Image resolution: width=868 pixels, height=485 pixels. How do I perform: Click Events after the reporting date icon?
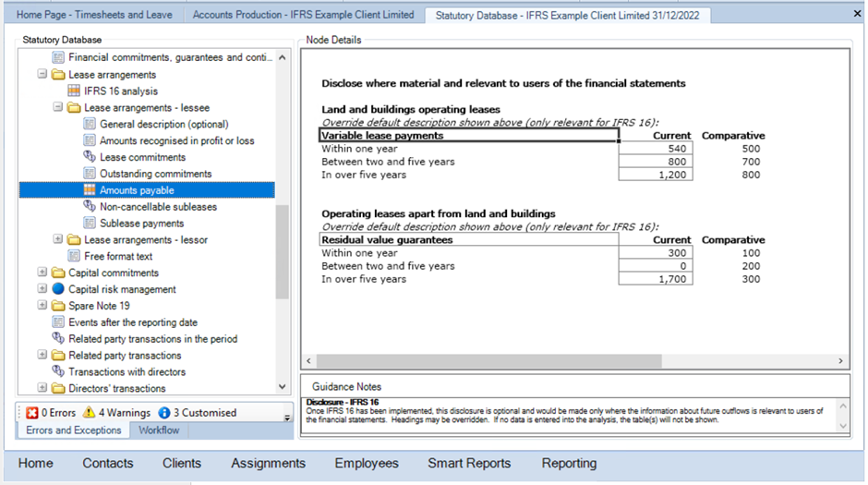pos(58,321)
